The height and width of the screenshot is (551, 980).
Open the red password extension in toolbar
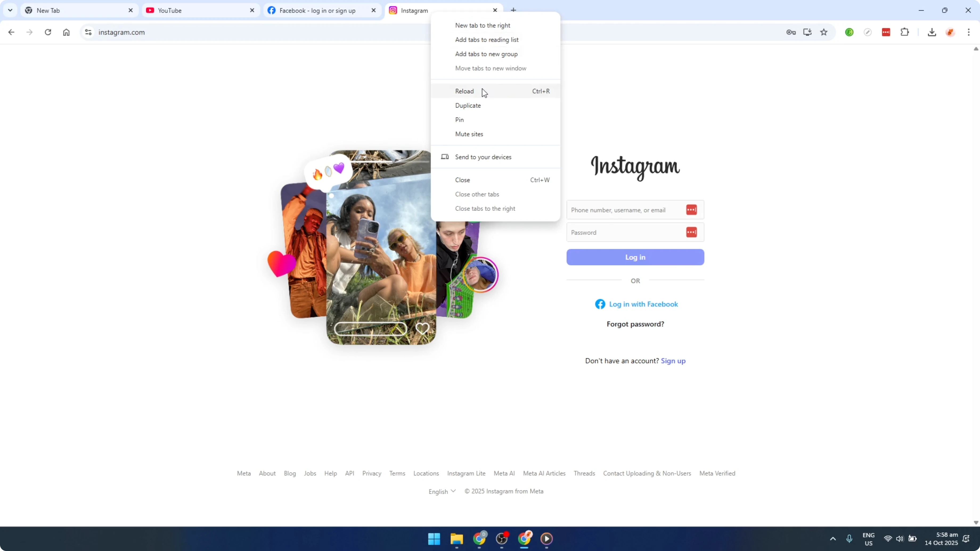(x=886, y=32)
